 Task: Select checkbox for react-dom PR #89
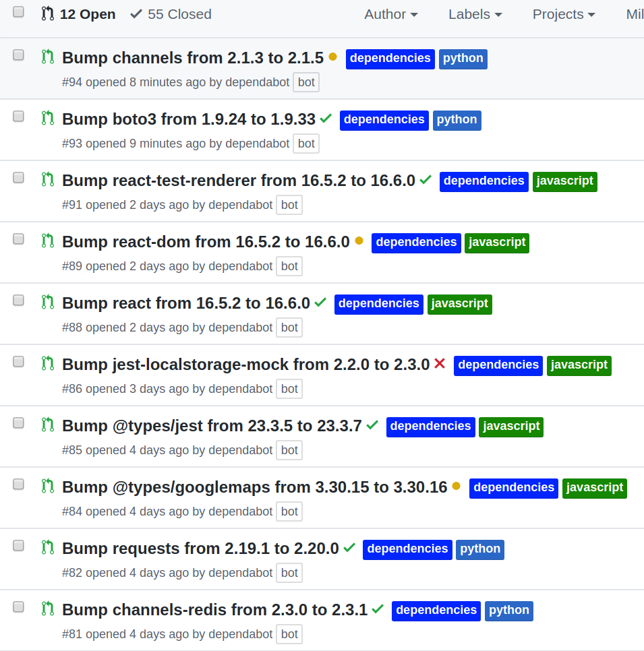pos(18,239)
